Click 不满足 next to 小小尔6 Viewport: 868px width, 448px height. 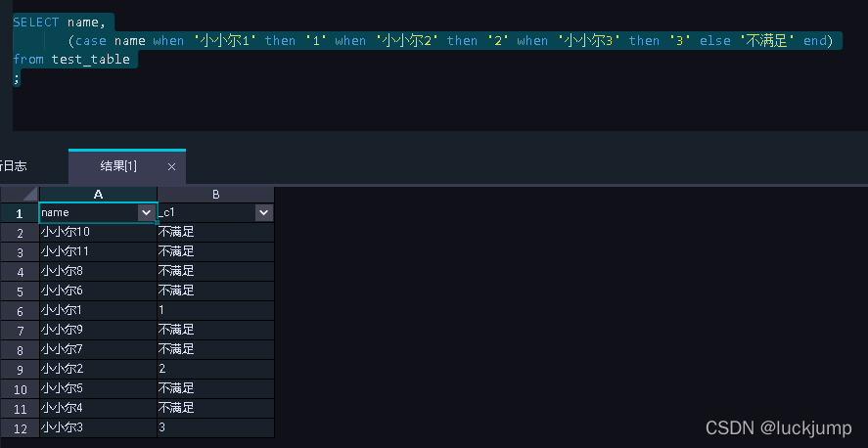coord(216,291)
